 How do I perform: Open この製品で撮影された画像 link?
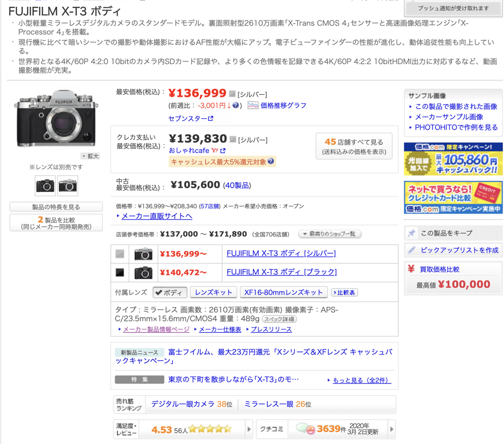456,107
